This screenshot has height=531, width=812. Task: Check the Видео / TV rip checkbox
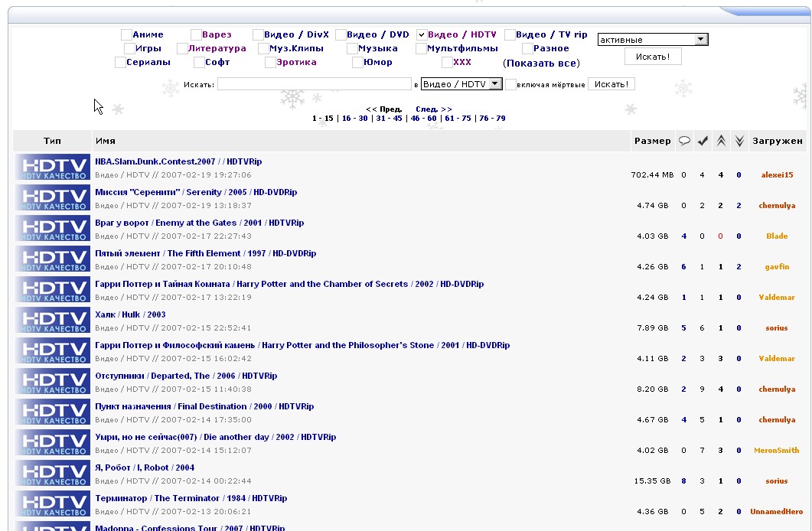tap(510, 34)
